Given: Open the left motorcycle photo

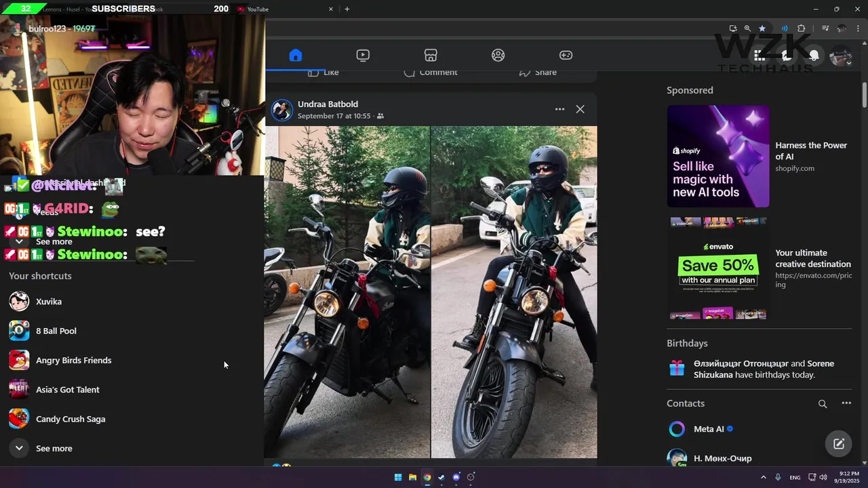Looking at the screenshot, I should pyautogui.click(x=347, y=292).
